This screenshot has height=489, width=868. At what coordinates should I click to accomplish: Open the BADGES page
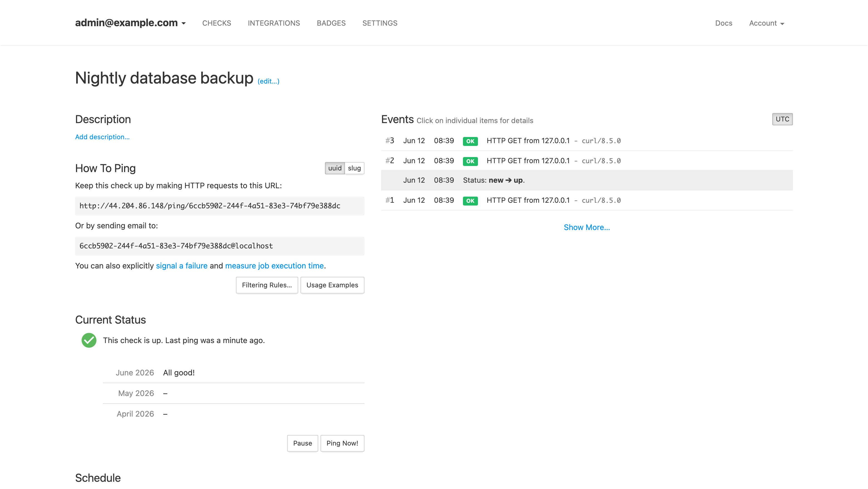click(331, 23)
